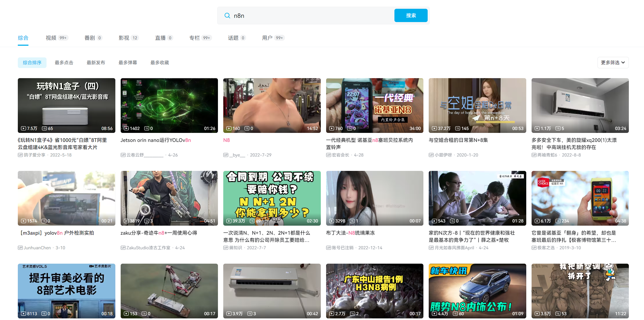Click the magnifier icon in the search bar

[228, 15]
